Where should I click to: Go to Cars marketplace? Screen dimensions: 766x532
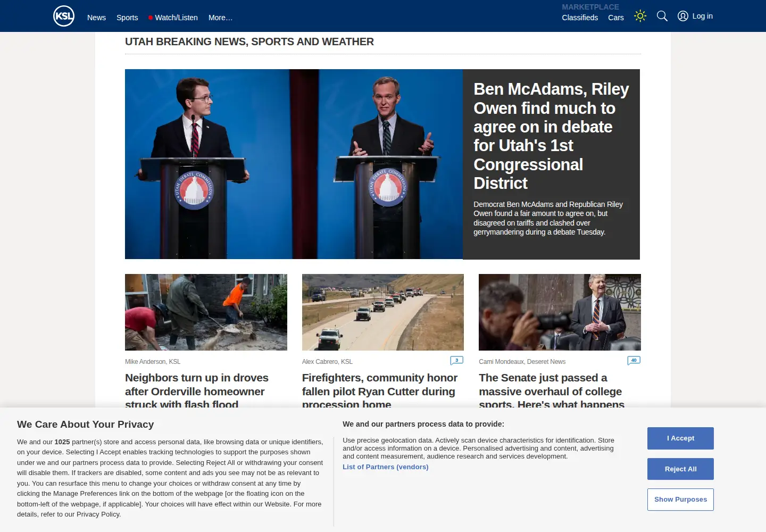click(616, 18)
